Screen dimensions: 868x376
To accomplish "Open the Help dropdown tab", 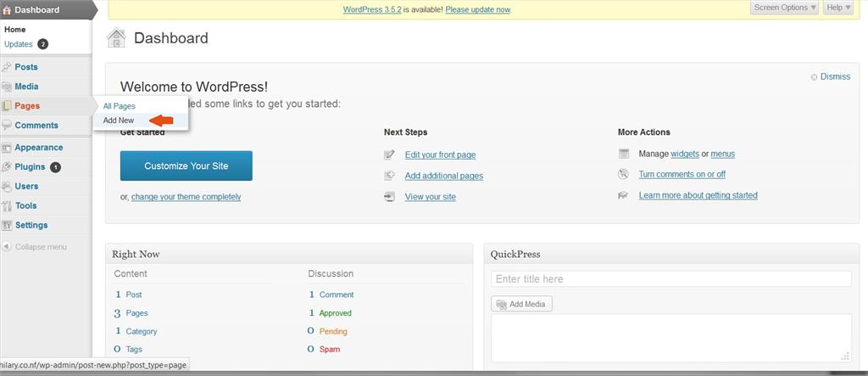I will [837, 8].
